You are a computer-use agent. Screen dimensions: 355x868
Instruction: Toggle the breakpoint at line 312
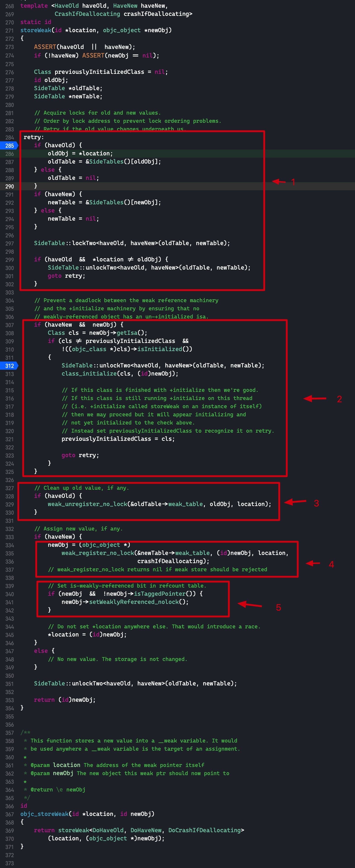click(x=9, y=366)
